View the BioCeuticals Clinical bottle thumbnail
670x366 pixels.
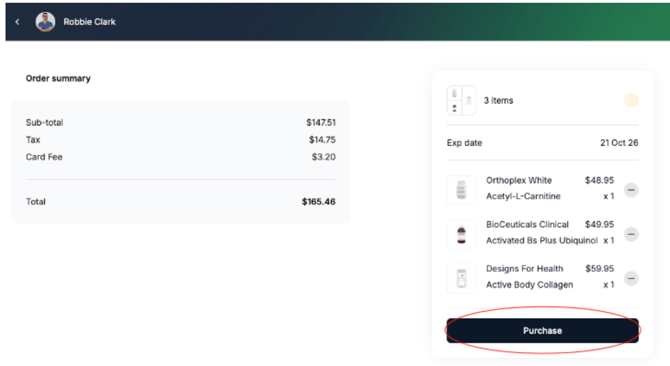(x=461, y=234)
